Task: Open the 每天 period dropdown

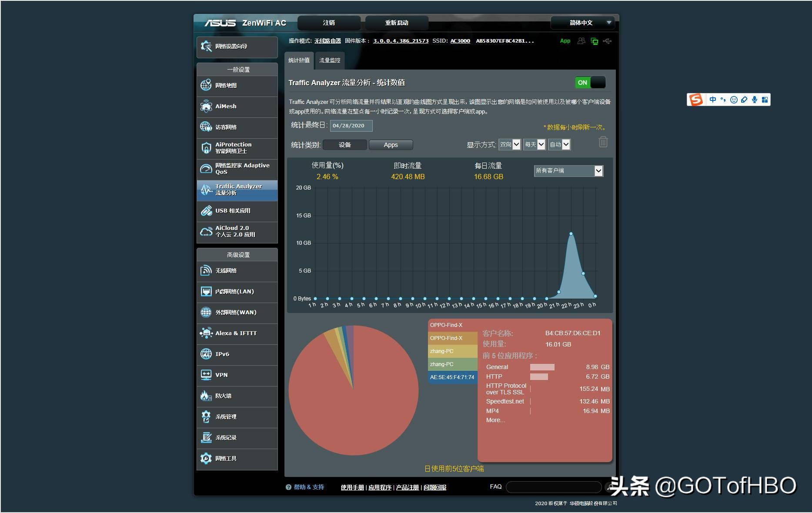Action: 535,144
